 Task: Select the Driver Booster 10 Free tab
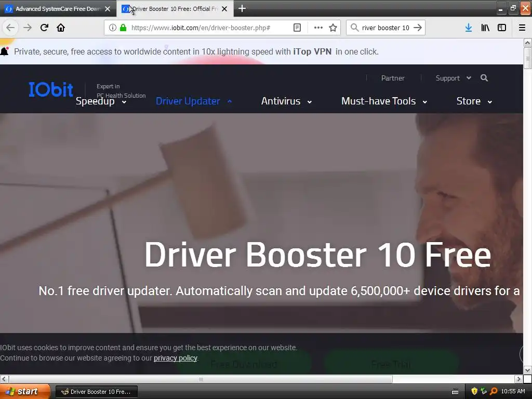(175, 9)
